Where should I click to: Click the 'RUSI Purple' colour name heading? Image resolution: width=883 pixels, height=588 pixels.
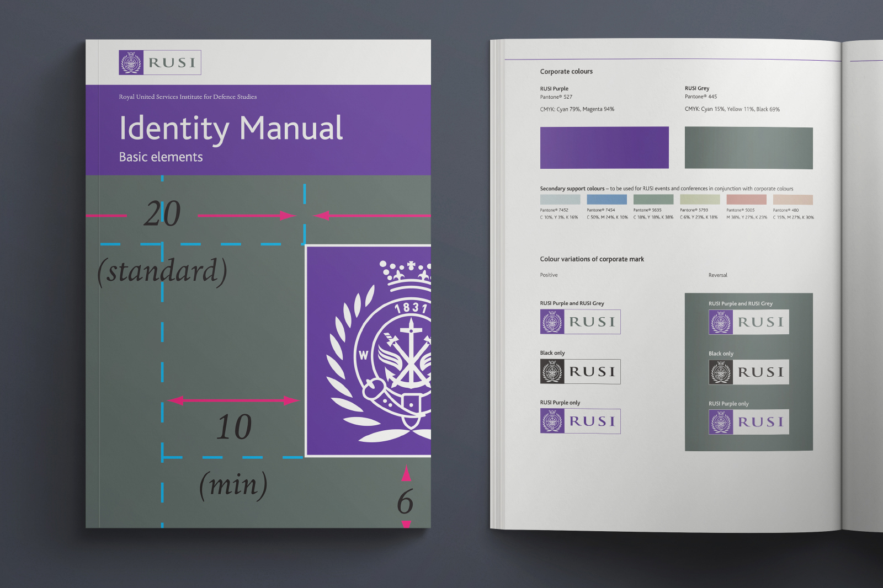(x=554, y=89)
